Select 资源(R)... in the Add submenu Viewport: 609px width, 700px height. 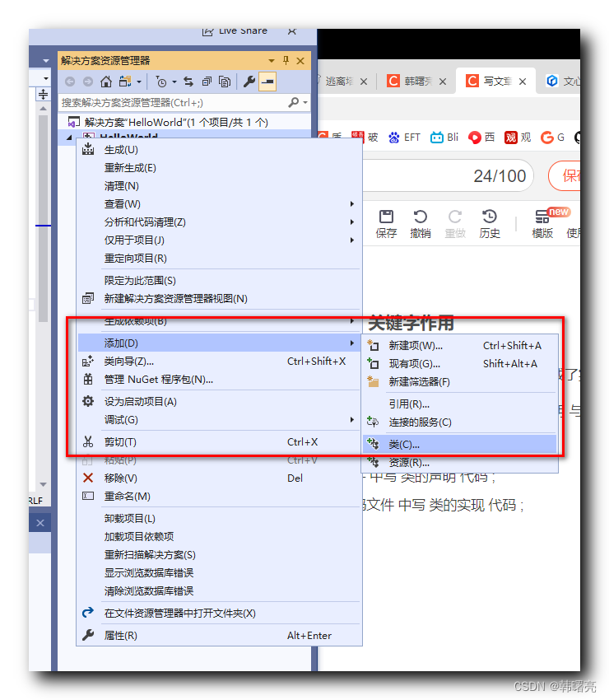pos(460,463)
